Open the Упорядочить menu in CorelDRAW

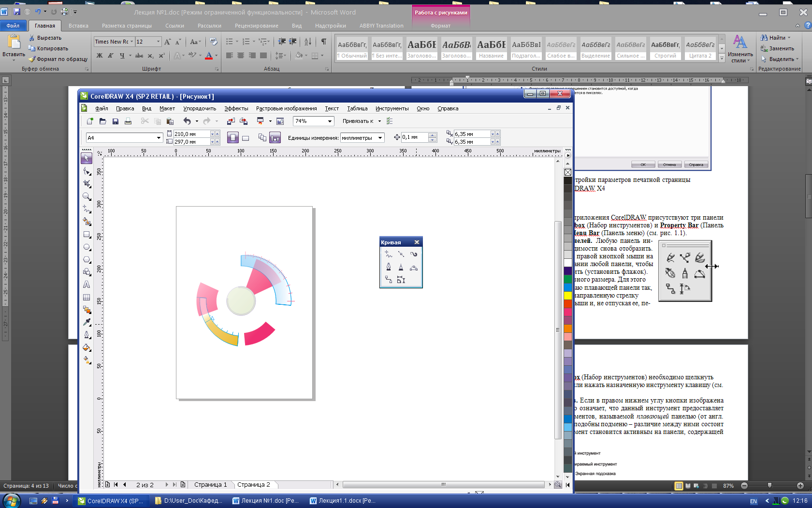199,108
